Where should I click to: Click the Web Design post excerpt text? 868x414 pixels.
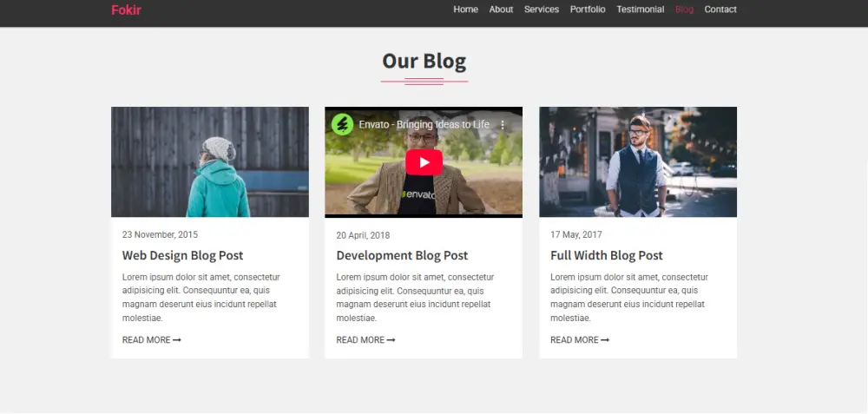click(202, 298)
